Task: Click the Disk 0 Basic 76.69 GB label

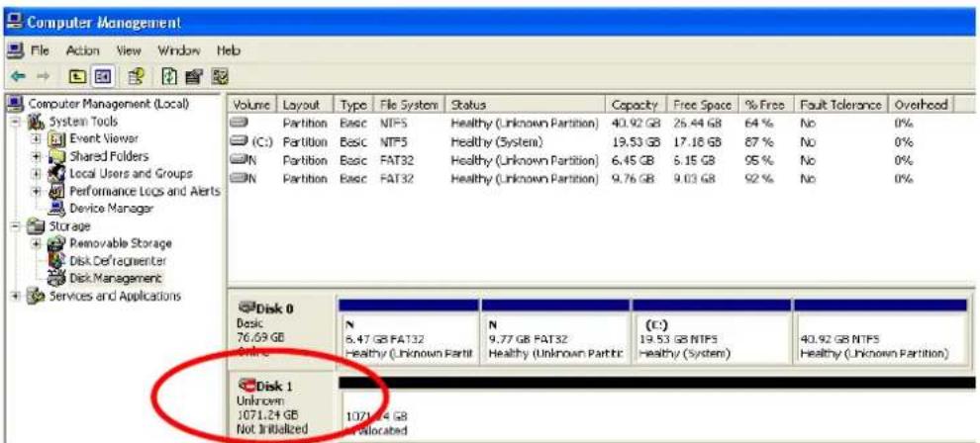Action: (280, 330)
